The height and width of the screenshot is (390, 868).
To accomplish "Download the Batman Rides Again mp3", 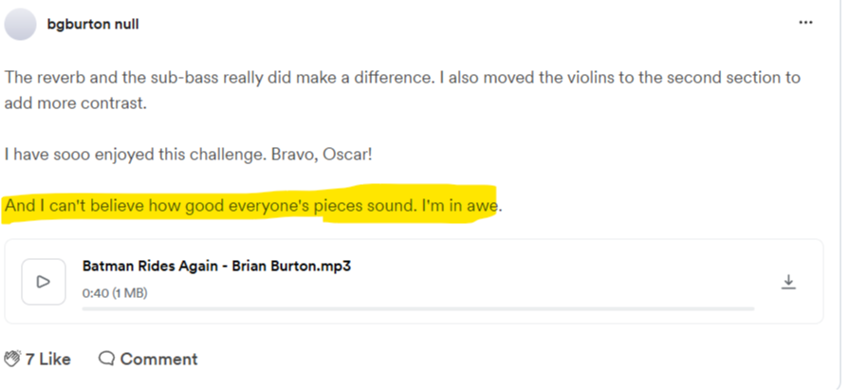I will pyautogui.click(x=787, y=281).
